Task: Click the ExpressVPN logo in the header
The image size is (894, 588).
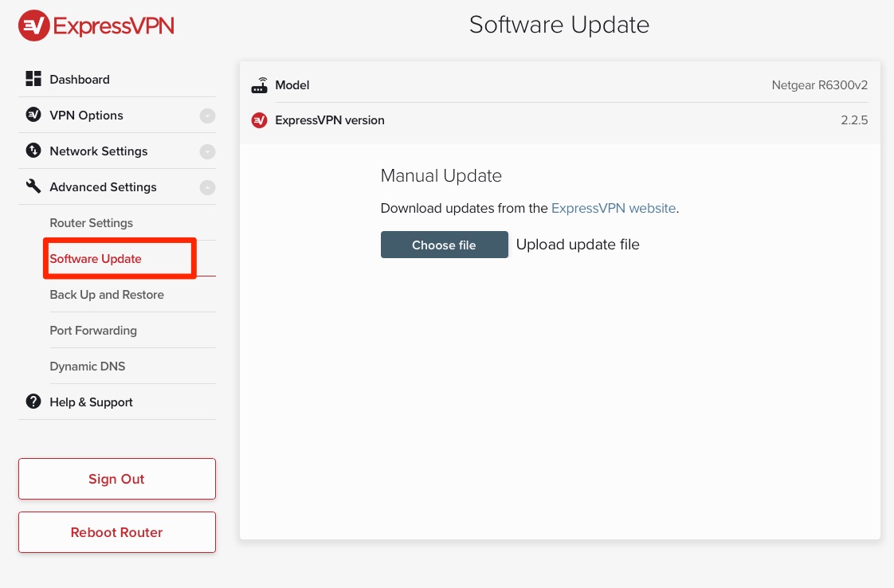Action: (95, 25)
